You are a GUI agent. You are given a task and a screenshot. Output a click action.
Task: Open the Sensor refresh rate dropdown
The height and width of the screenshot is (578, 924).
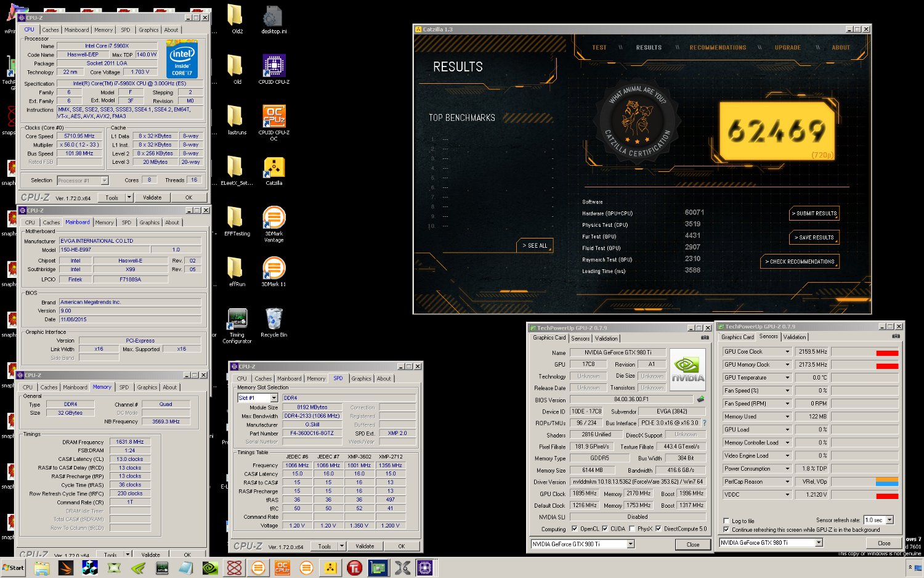[x=890, y=520]
